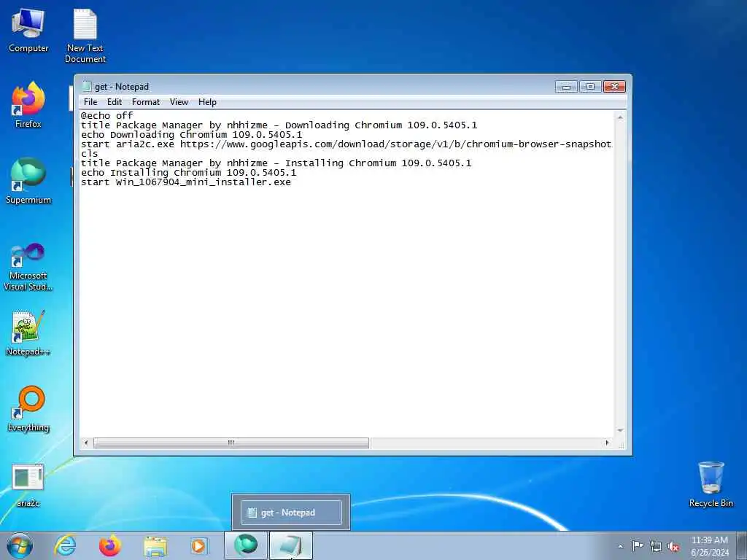Viewport: 747px width, 560px height.
Task: Minimize the Notepad window
Action: tap(566, 86)
